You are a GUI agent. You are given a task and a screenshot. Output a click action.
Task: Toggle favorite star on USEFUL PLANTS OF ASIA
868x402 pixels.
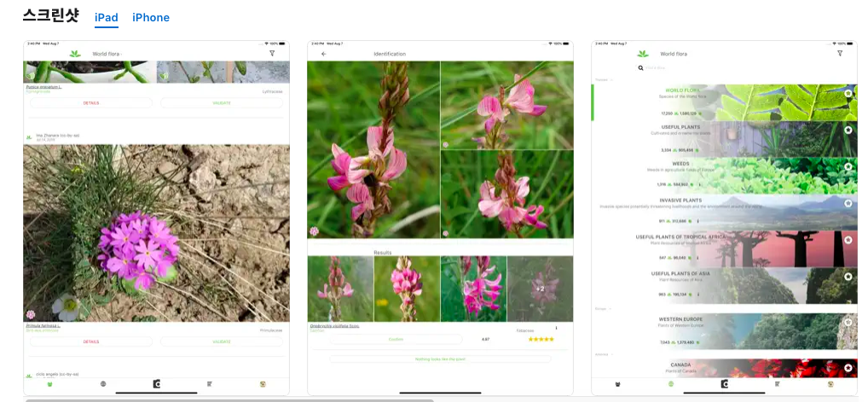click(848, 277)
